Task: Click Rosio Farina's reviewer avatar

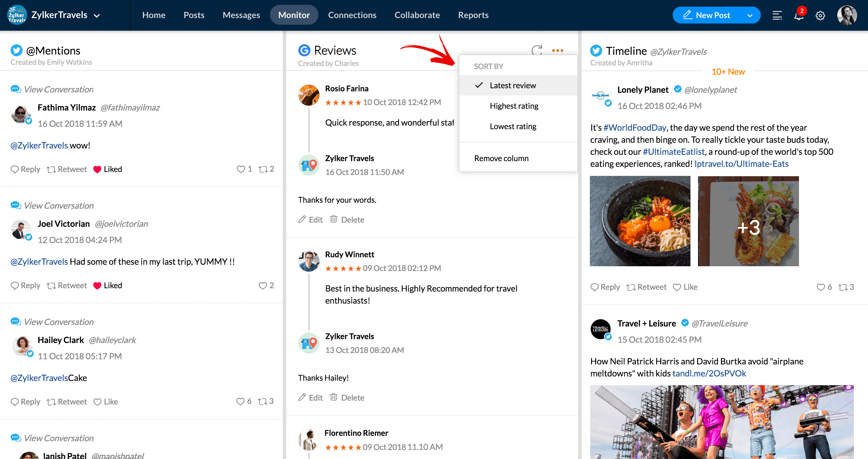Action: pyautogui.click(x=309, y=95)
